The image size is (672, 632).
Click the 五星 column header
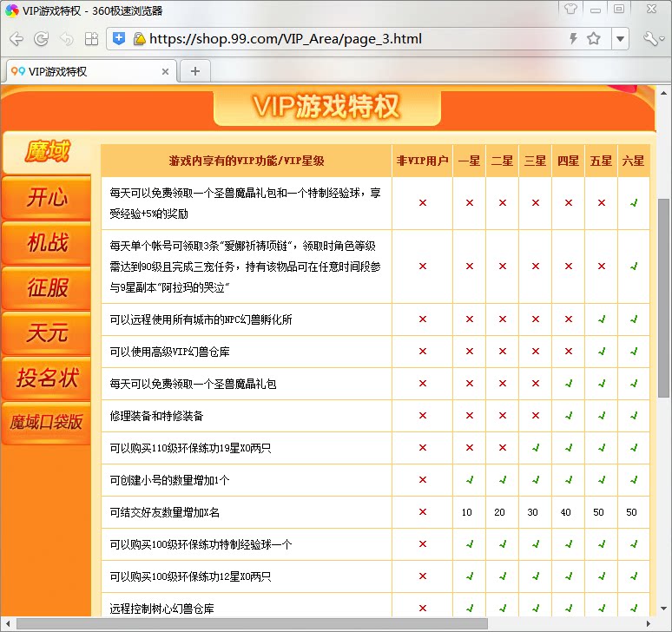(x=602, y=161)
